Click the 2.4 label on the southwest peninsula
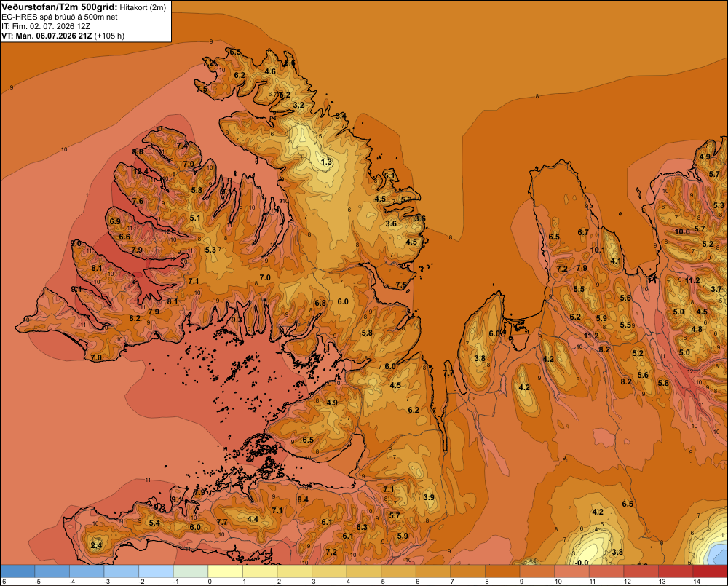 [96, 545]
